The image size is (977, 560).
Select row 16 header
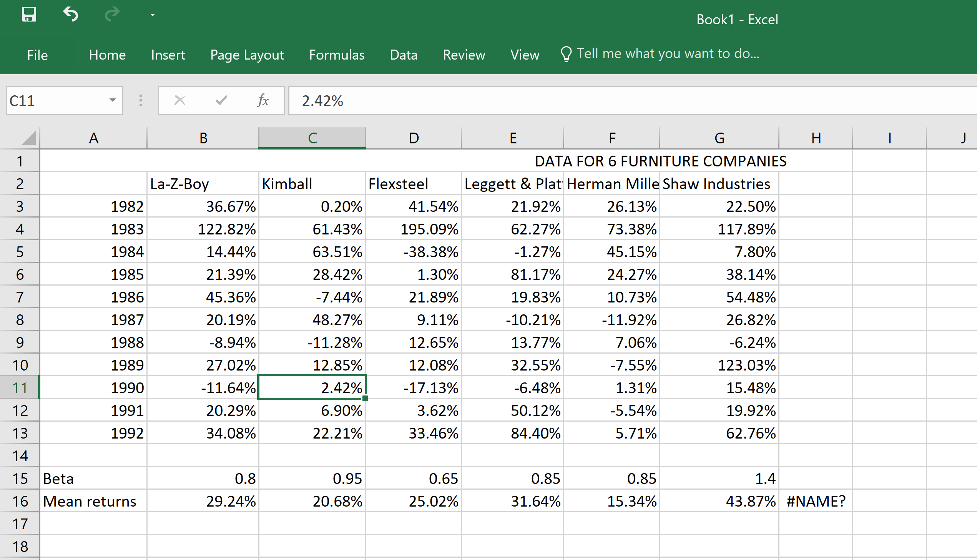click(20, 501)
